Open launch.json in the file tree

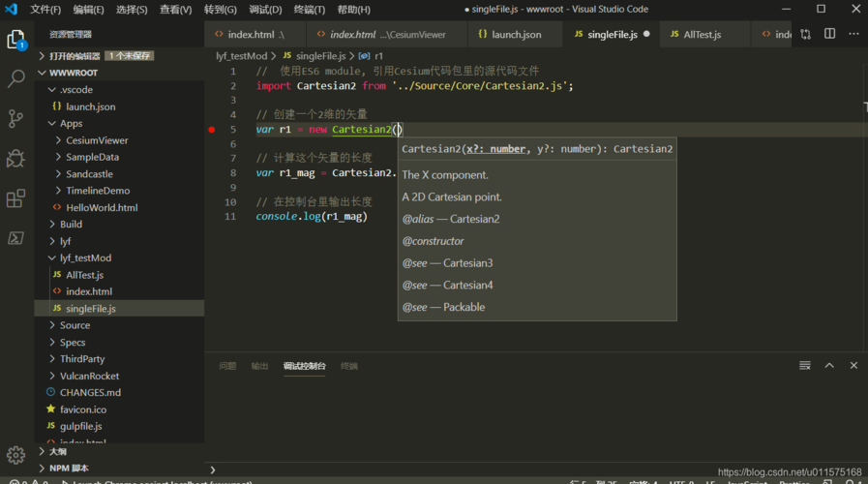91,106
